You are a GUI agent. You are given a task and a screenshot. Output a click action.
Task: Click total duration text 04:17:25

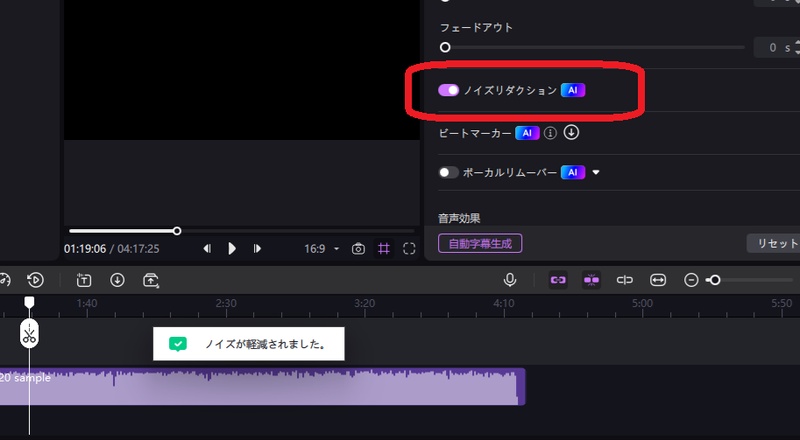pyautogui.click(x=138, y=249)
